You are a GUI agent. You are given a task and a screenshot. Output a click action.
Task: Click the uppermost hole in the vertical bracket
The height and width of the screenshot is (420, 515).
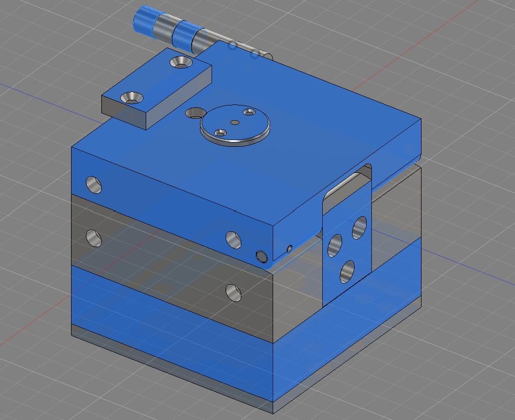pyautogui.click(x=359, y=228)
